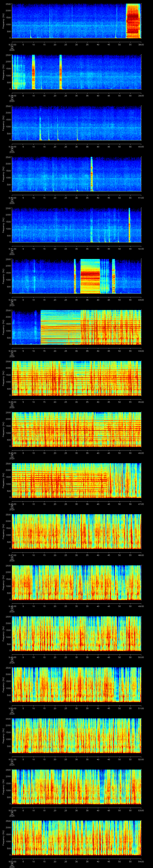The height and width of the screenshot is (868, 153).
Task: Select the spectrogram panel starting at 9:40:00
Action: click(x=76, y=174)
